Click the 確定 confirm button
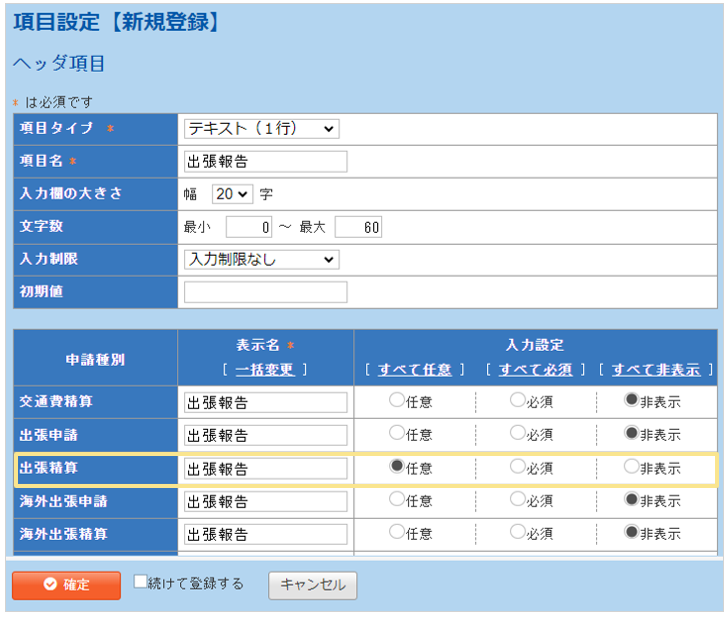This screenshot has height=617, width=724. 66,585
